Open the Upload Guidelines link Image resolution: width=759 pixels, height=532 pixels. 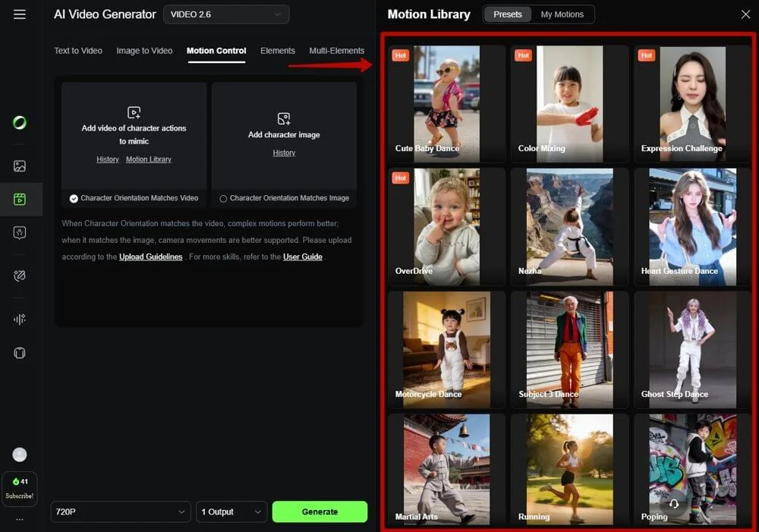point(150,257)
